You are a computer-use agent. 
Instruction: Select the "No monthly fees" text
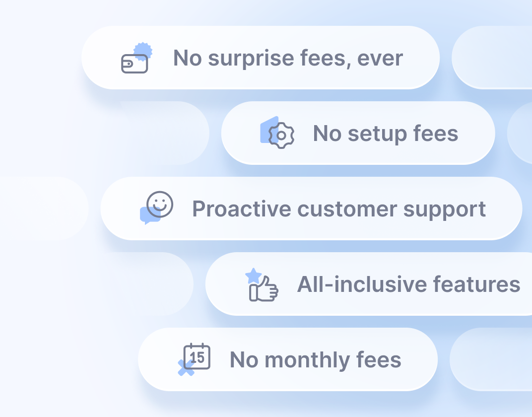pyautogui.click(x=315, y=360)
